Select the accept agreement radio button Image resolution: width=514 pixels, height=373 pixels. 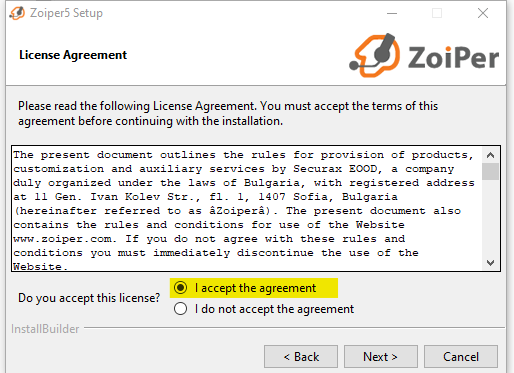(181, 288)
